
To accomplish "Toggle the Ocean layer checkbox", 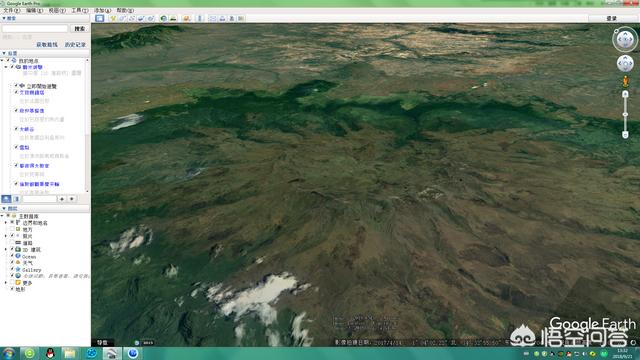I will click(12, 256).
